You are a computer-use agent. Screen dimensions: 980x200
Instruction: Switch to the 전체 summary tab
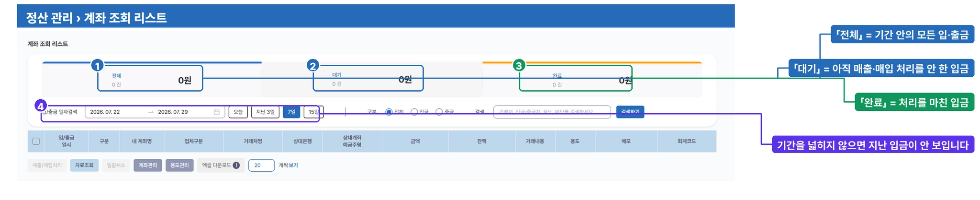click(x=152, y=79)
